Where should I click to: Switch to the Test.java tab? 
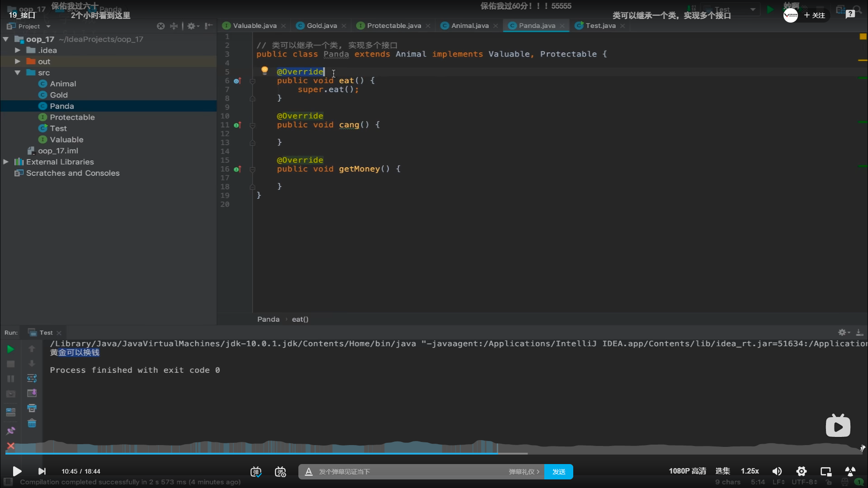[600, 26]
